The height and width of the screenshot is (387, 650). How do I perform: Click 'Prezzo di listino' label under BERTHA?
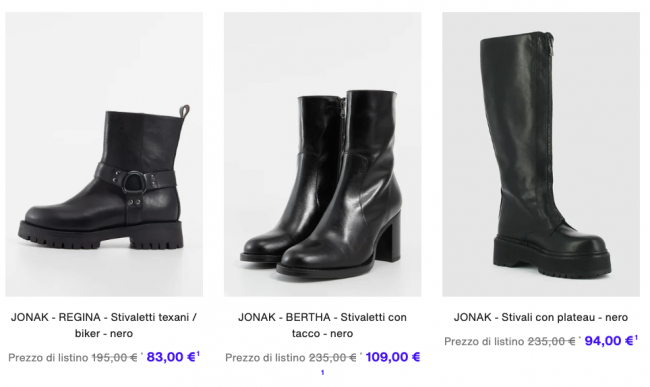[x=266, y=358]
